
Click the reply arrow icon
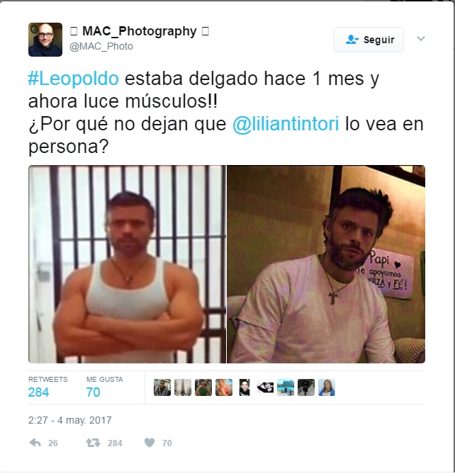click(35, 443)
